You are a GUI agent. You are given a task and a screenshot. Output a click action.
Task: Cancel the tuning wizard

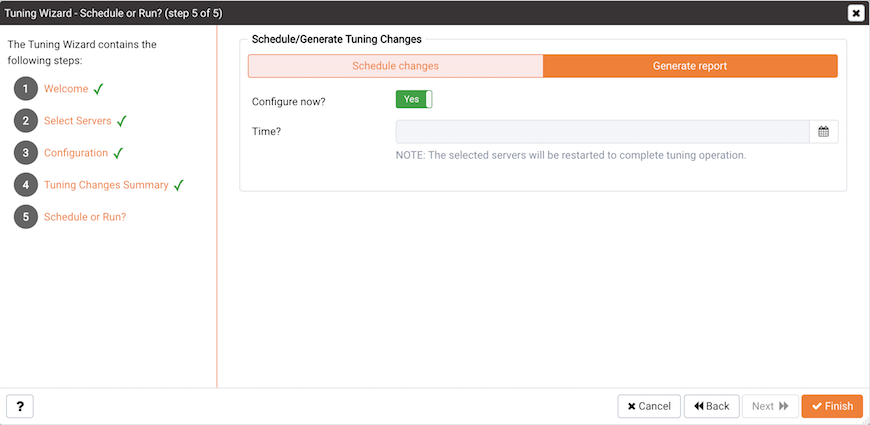[649, 406]
